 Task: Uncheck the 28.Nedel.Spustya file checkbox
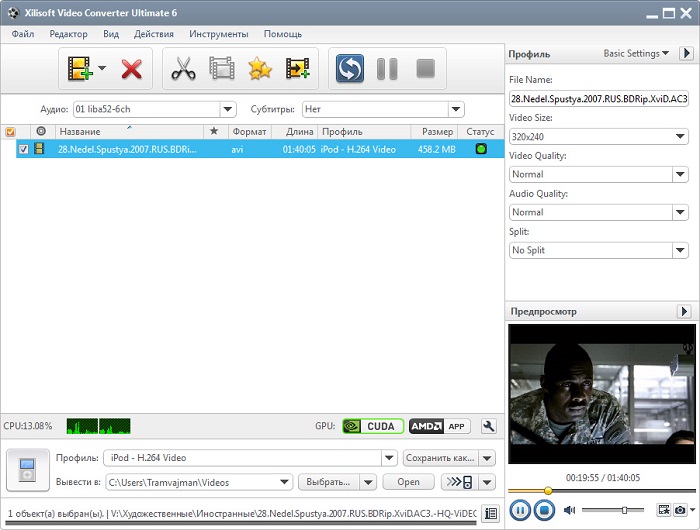(24, 149)
